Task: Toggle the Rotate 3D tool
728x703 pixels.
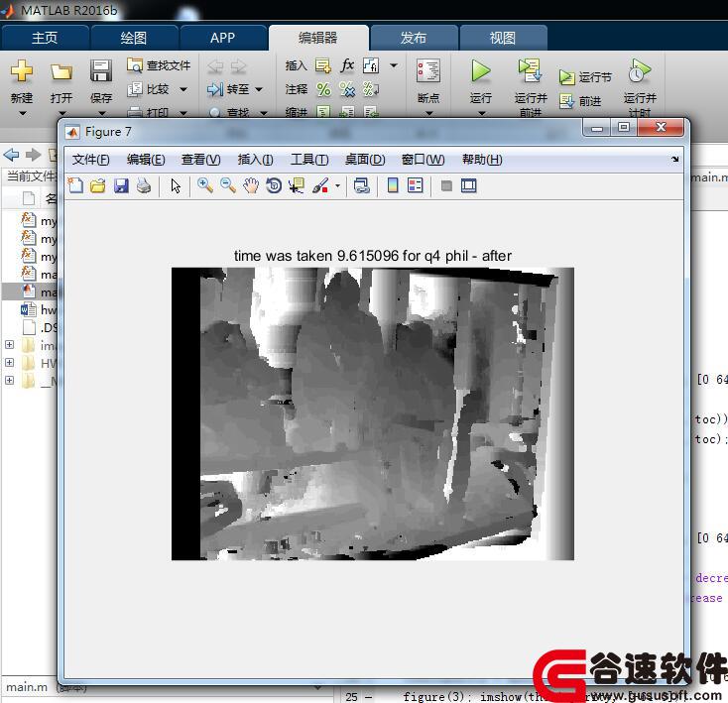Action: tap(274, 185)
